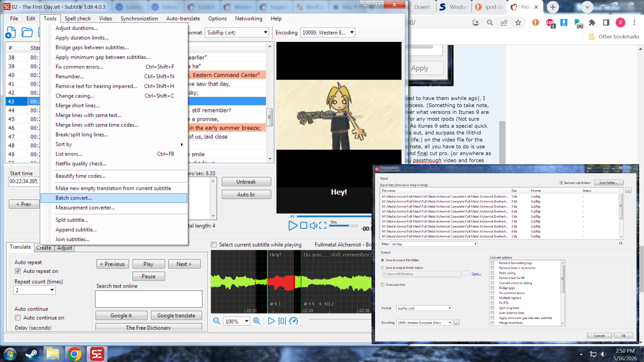Open a new Chrome tab with plus button
The height and width of the screenshot is (362, 644).
tap(553, 7)
